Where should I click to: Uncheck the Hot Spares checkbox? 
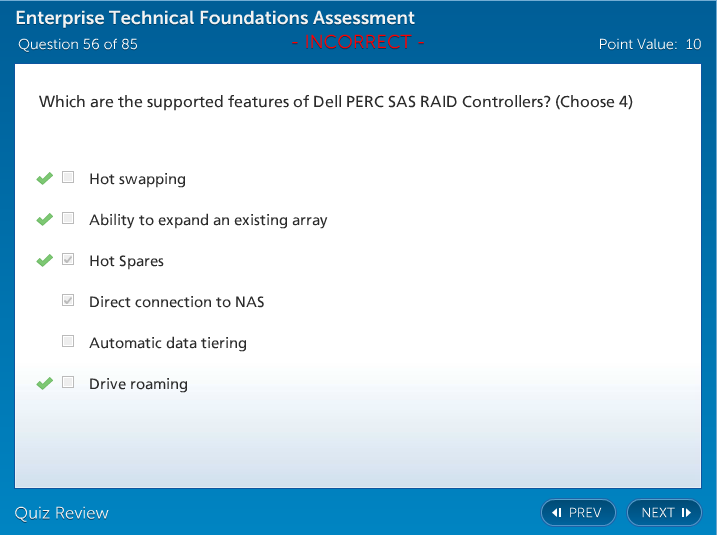pyautogui.click(x=68, y=260)
